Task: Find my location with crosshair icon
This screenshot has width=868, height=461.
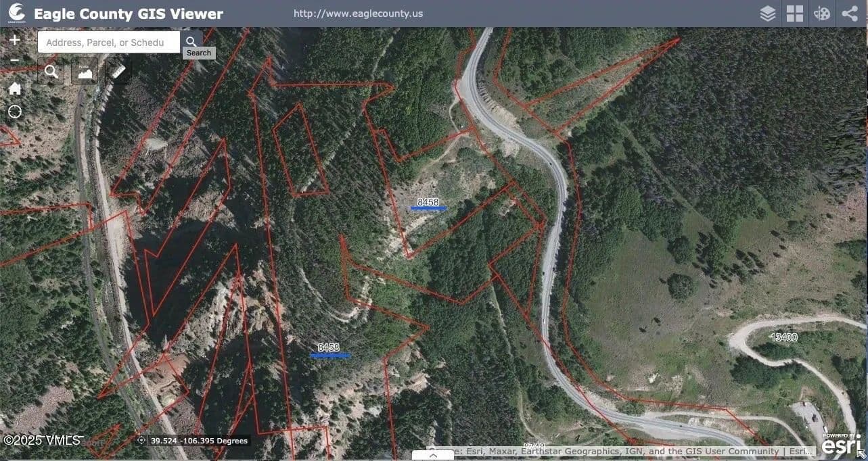Action: [14, 112]
